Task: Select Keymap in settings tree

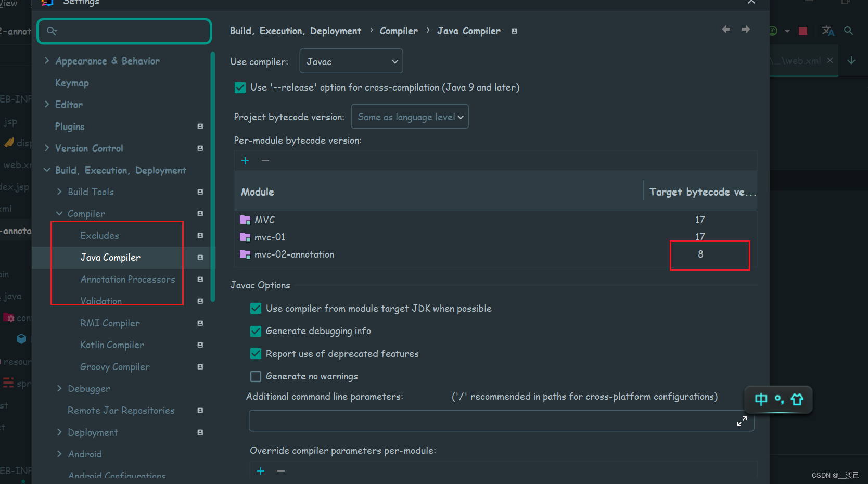Action: tap(72, 83)
